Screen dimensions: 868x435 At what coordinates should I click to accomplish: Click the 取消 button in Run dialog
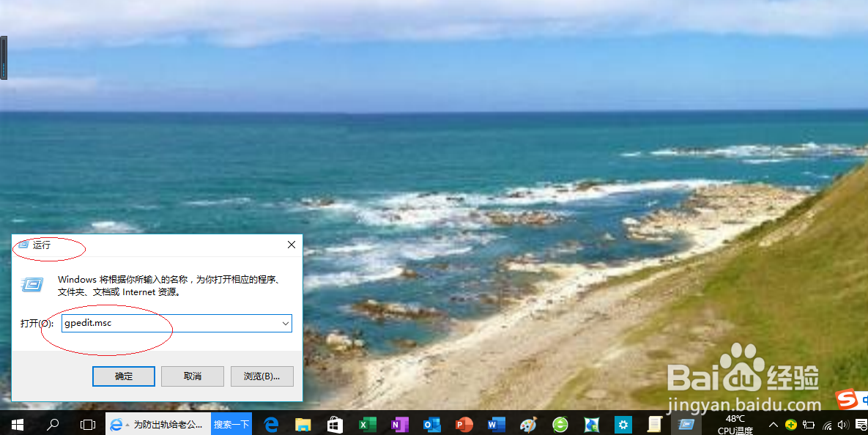(192, 376)
